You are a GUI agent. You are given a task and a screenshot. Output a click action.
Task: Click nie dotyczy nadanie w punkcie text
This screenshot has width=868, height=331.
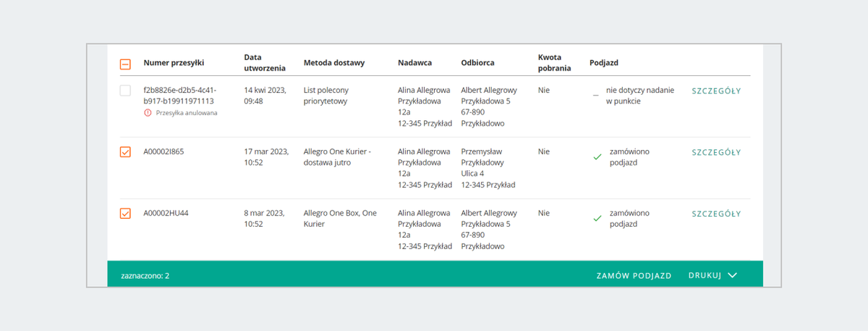[x=641, y=96]
